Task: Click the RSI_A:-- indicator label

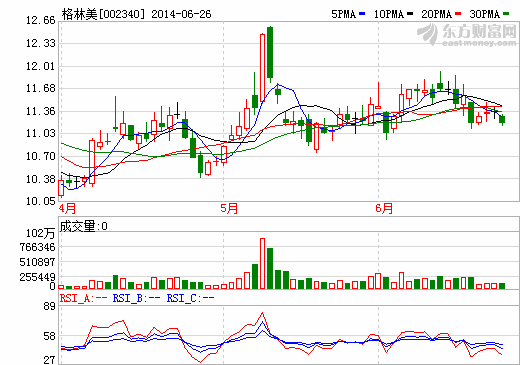Action: click(x=83, y=298)
